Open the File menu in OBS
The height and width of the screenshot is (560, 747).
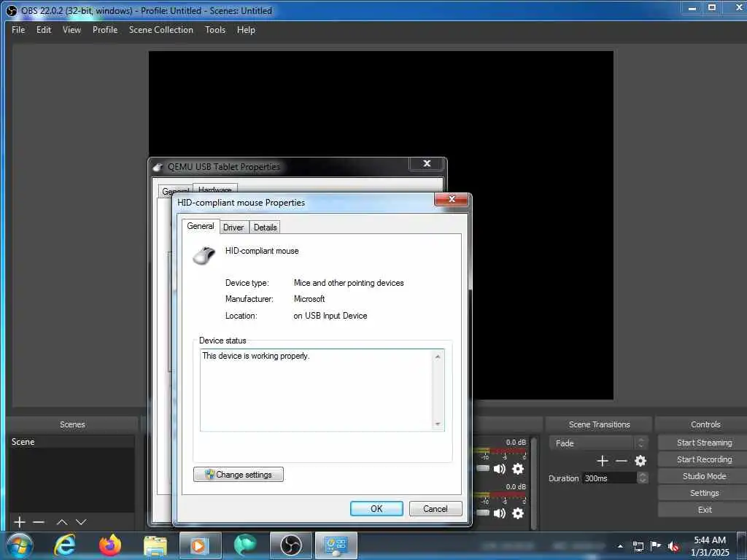pos(18,29)
